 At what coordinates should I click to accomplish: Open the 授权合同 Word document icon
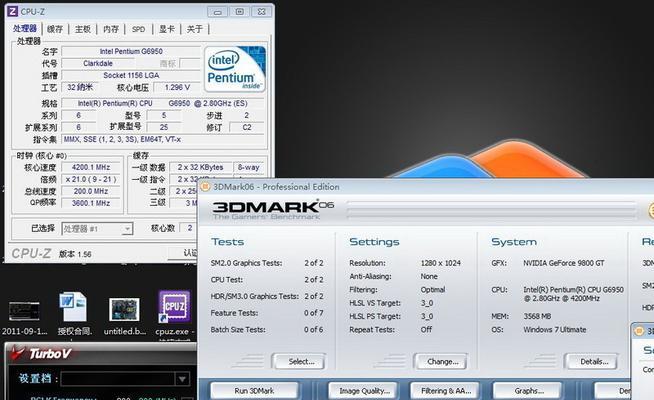(74, 314)
